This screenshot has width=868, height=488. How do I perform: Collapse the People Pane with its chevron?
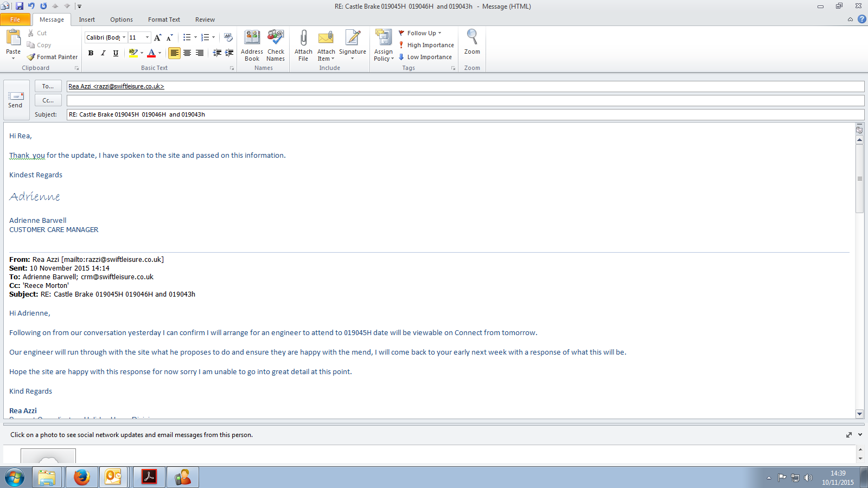[x=860, y=435]
